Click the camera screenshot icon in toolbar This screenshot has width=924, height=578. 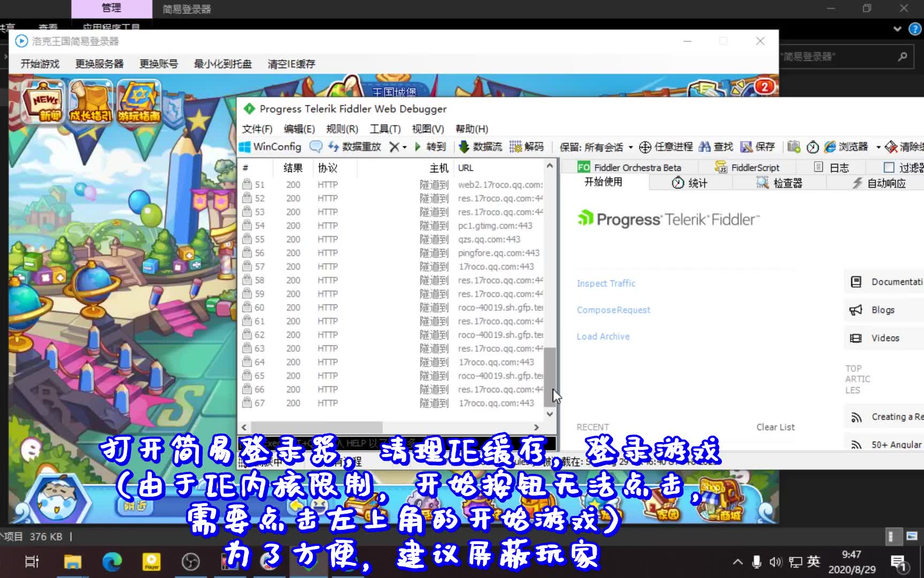[x=794, y=147]
